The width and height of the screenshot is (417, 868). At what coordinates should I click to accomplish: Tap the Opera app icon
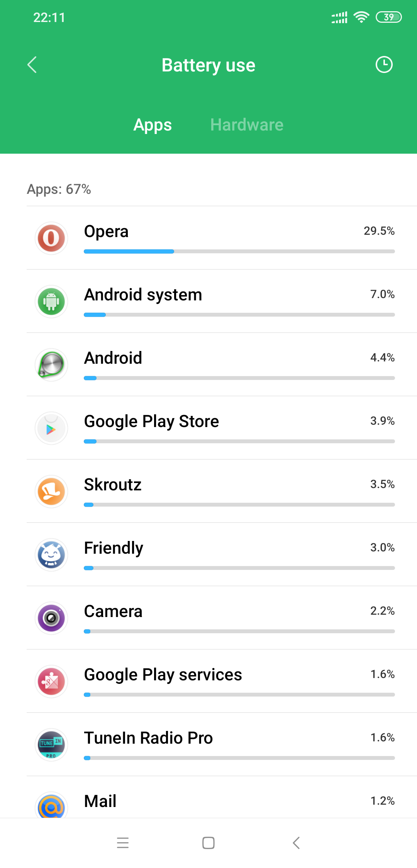click(x=51, y=238)
